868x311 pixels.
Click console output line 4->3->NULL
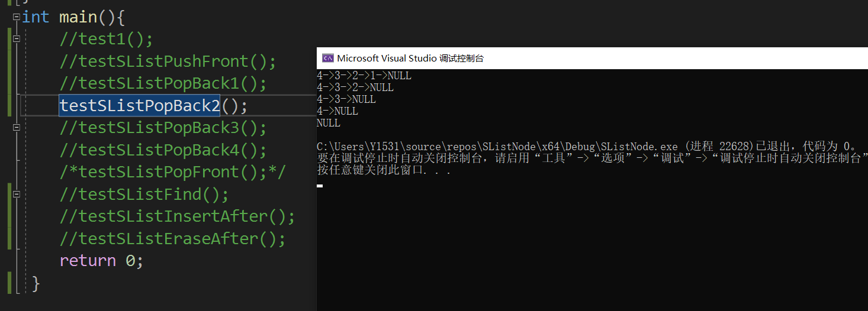(x=346, y=99)
